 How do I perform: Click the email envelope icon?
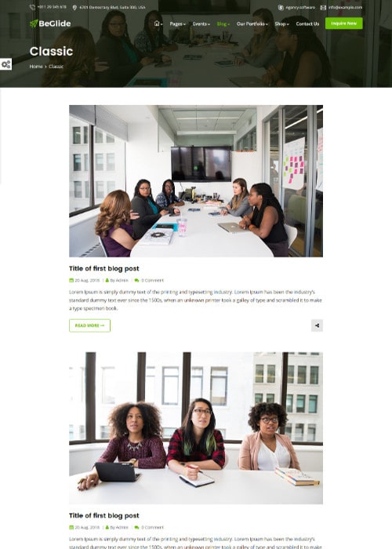[x=323, y=7]
